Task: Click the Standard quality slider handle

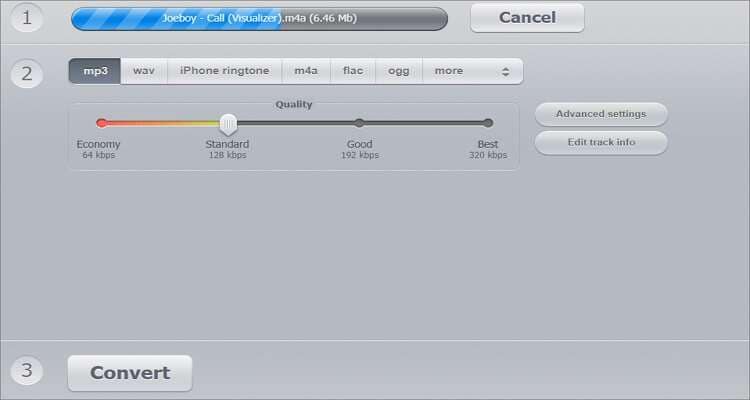Action: pyautogui.click(x=228, y=124)
